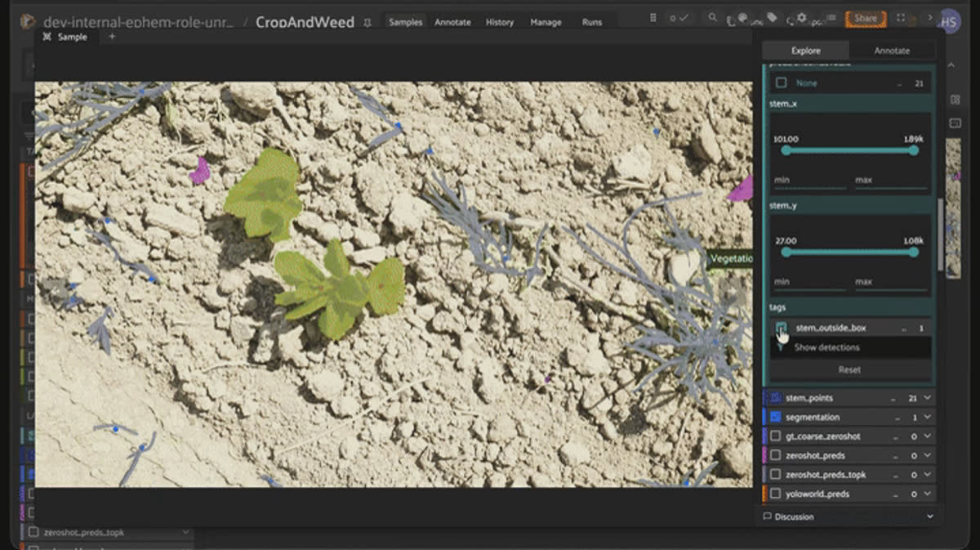Expand the yoloworld_preds chevron
Image resolution: width=980 pixels, height=550 pixels.
[927, 494]
